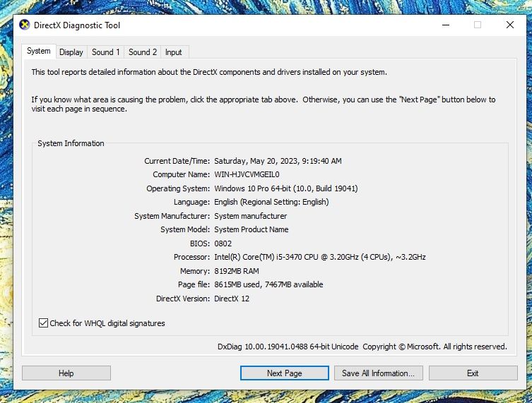This screenshot has height=403, width=532.
Task: Click the Processor label
Action: [x=191, y=257]
